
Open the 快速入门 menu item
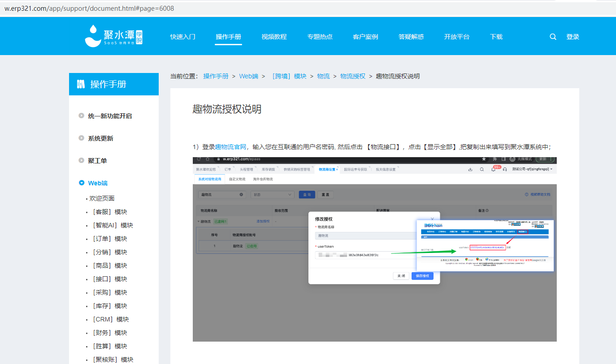pos(182,37)
